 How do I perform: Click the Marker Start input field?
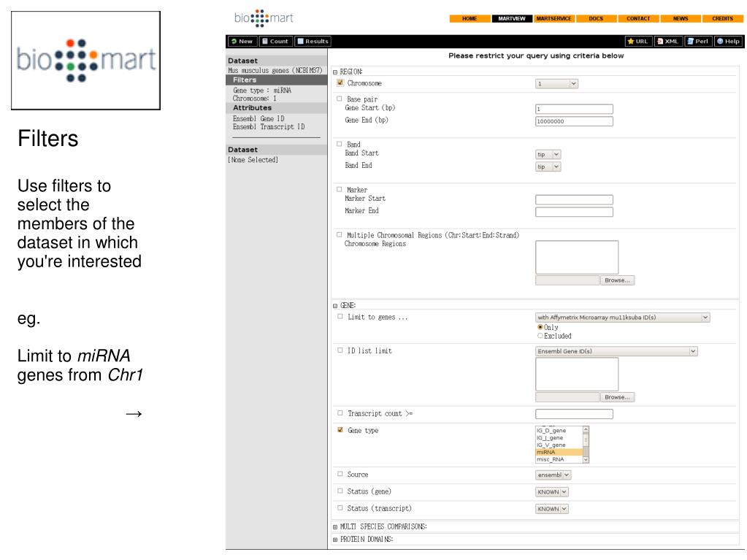[574, 199]
